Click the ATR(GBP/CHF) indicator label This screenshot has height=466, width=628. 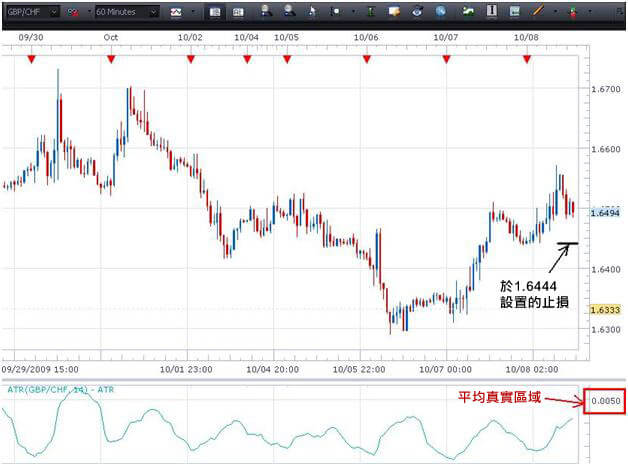(47, 388)
